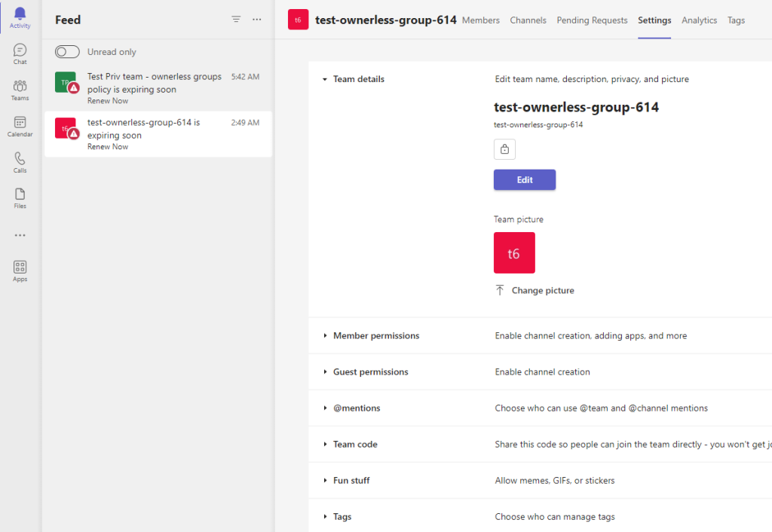The height and width of the screenshot is (532, 772).
Task: Click the 'Team picture' label
Action: point(519,219)
